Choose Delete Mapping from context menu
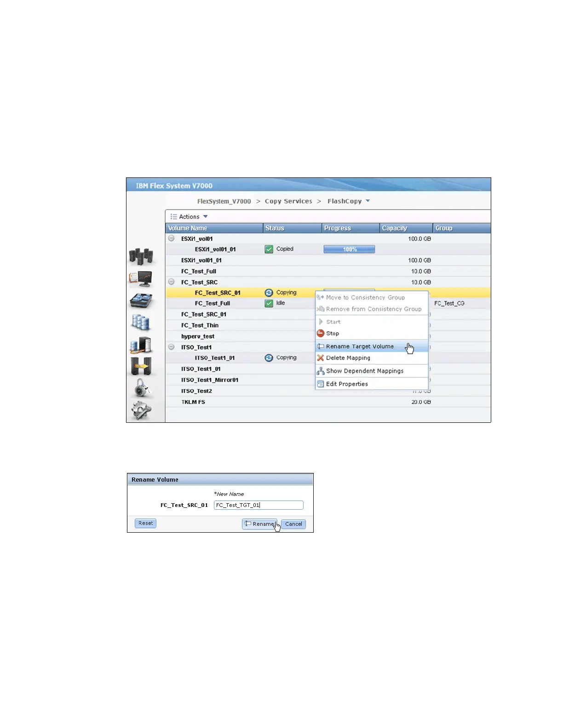Image resolution: width=563 pixels, height=728 pixels. [x=372, y=358]
